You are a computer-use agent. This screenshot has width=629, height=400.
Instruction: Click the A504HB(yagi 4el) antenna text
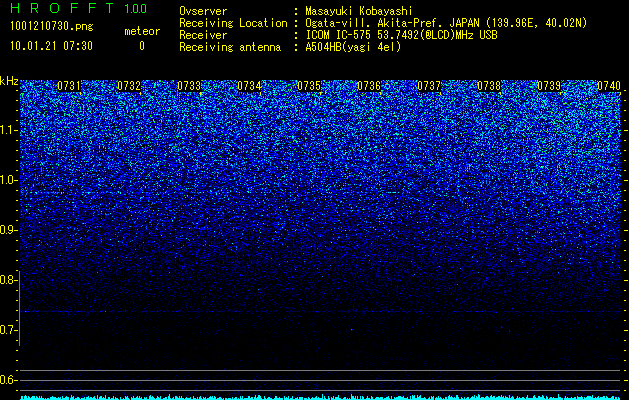tap(353, 47)
